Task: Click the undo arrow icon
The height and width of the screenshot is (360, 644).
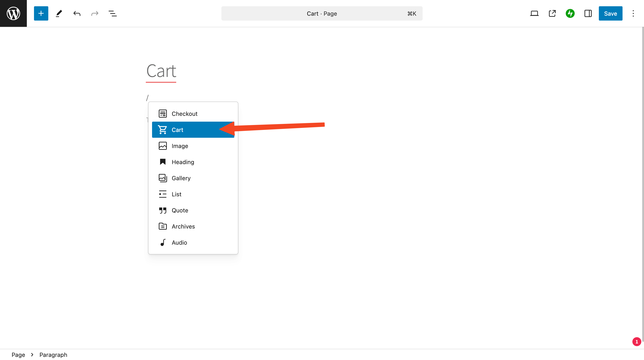Action: click(76, 13)
